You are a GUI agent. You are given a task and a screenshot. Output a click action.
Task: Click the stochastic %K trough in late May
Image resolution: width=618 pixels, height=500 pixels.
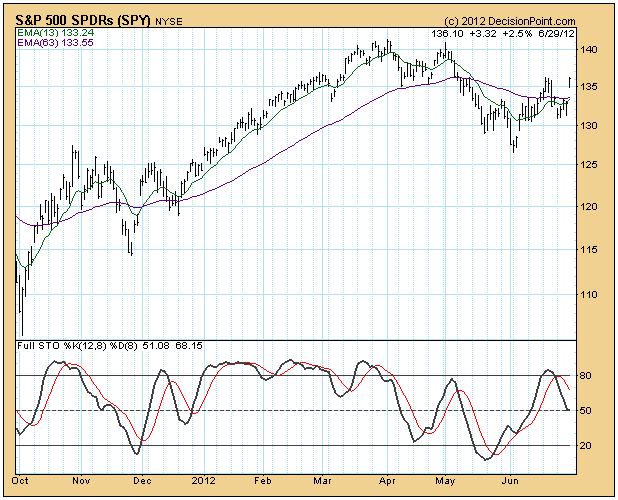pyautogui.click(x=486, y=458)
